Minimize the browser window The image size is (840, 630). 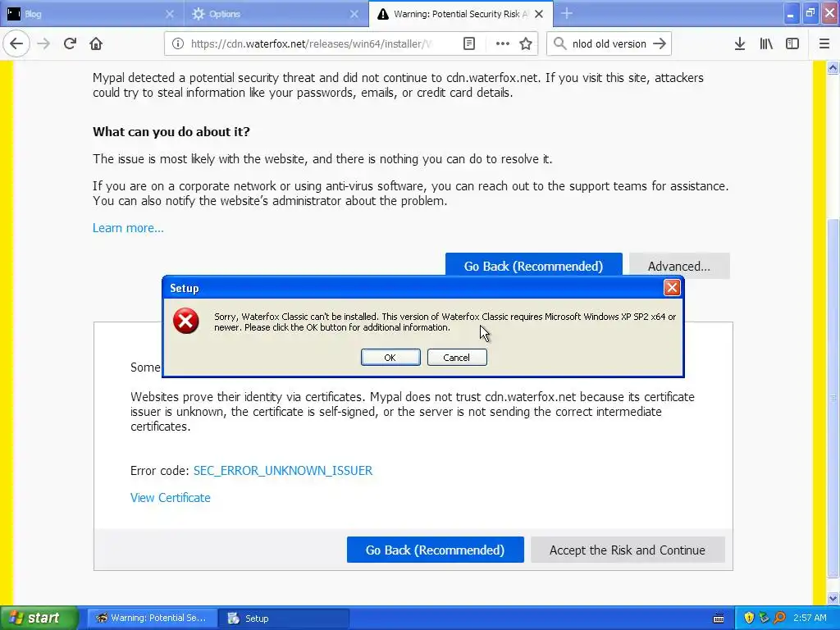791,13
